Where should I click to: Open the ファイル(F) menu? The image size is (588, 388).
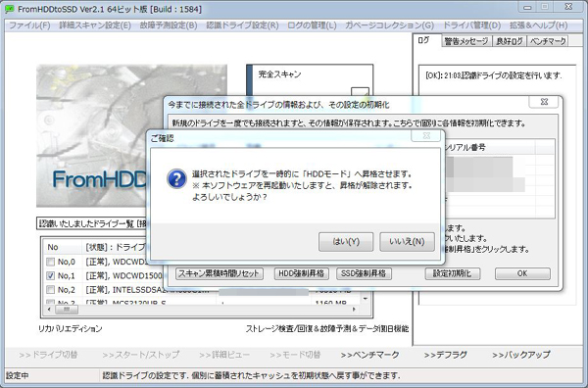click(29, 25)
